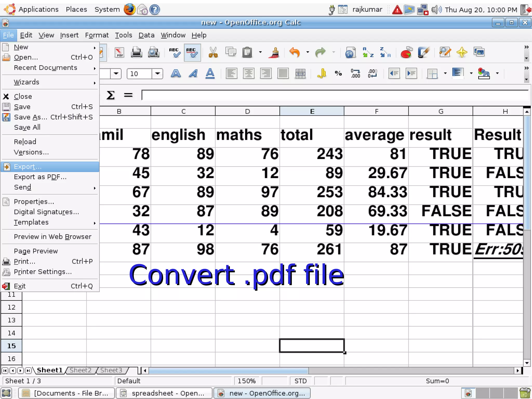This screenshot has width=532, height=399.
Task: Launch Firefox from the top panel
Action: coord(129,9)
